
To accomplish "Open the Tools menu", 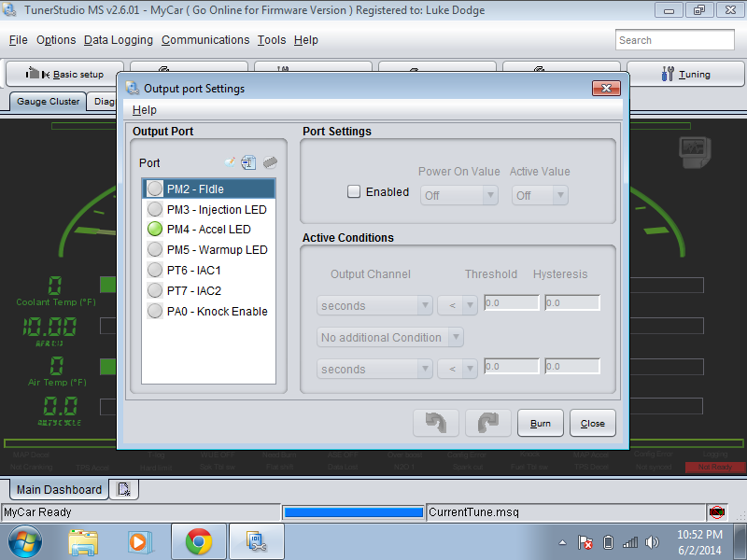I will point(272,40).
